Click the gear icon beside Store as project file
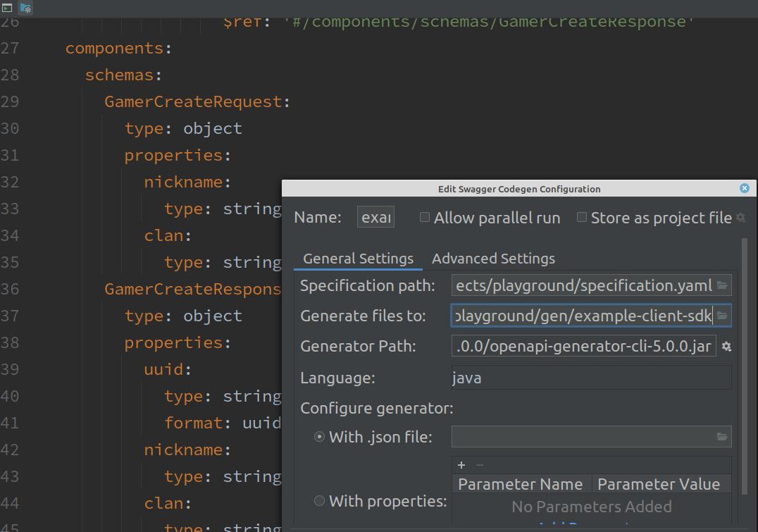 740,218
